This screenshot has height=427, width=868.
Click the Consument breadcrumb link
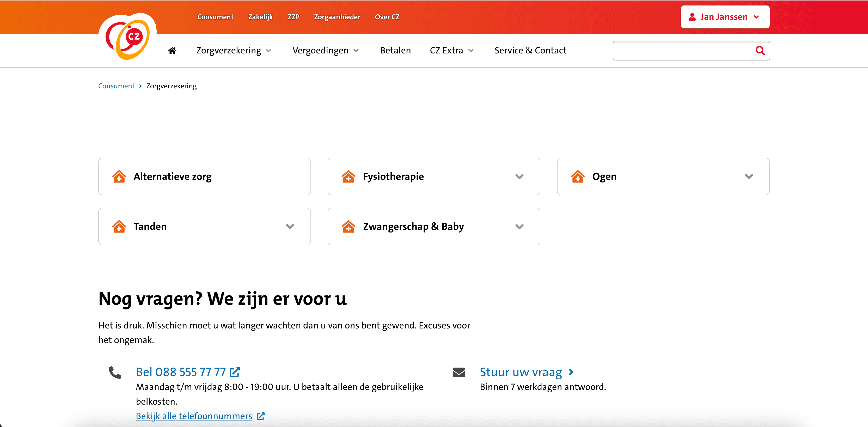point(116,86)
